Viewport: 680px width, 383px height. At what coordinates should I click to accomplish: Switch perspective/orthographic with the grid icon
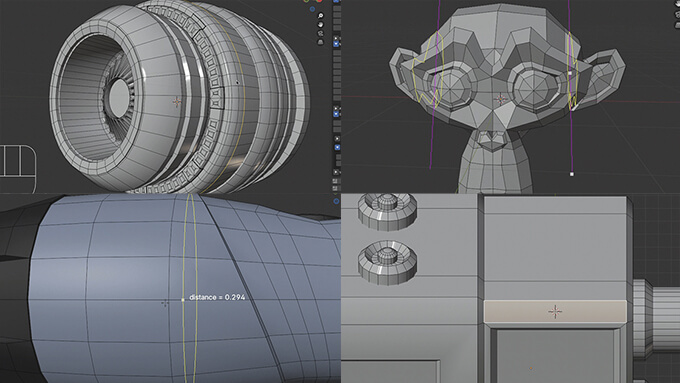click(x=320, y=42)
